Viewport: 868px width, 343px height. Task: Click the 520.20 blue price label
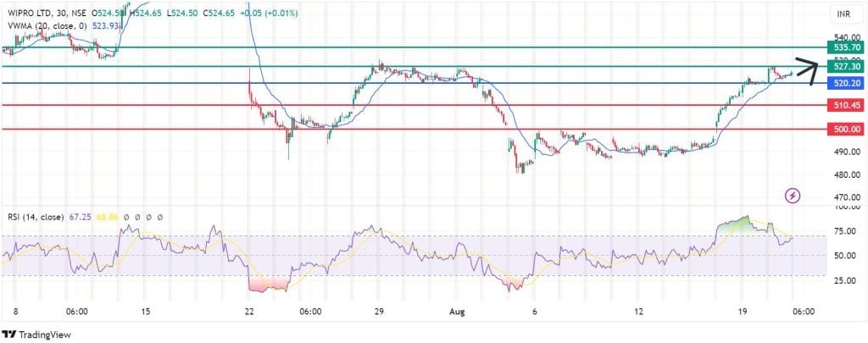pos(845,83)
